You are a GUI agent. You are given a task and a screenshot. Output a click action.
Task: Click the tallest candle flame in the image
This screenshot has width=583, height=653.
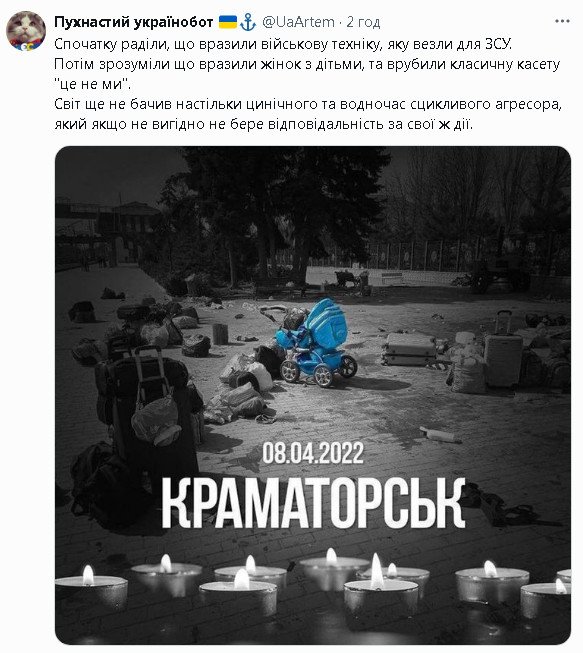[376, 571]
